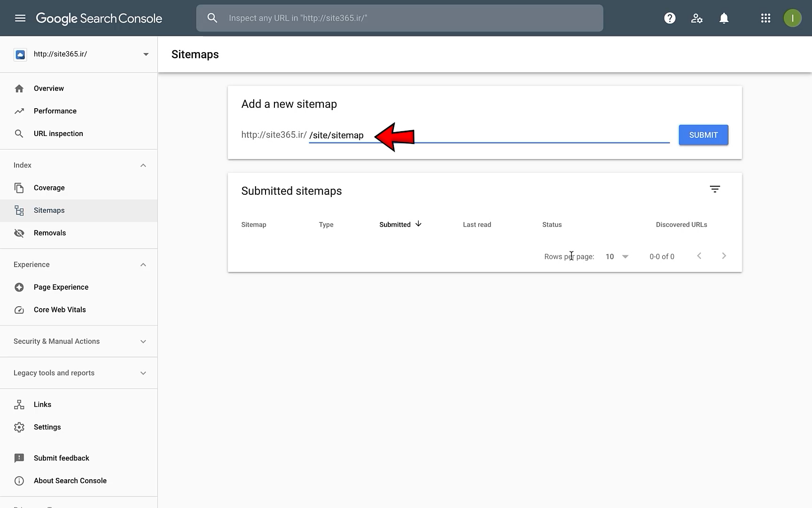
Task: Expand Legacy tools and reports section
Action: coord(143,373)
